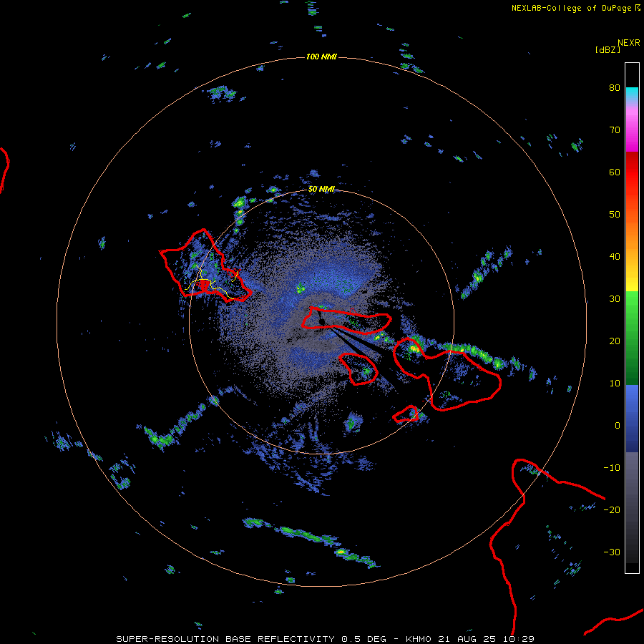644x644 pixels.
Task: Click the [dBZ] units label
Action: (608, 49)
